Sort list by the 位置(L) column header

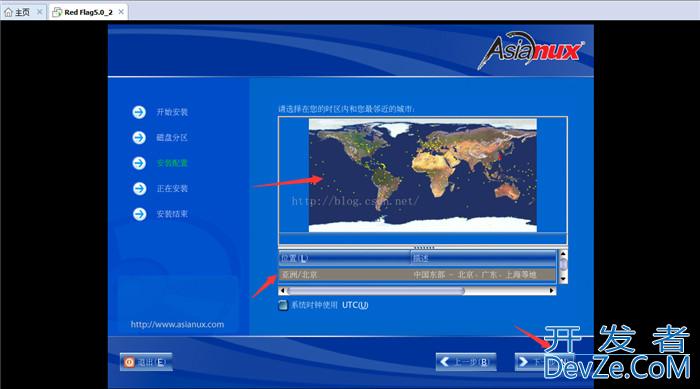coord(344,258)
